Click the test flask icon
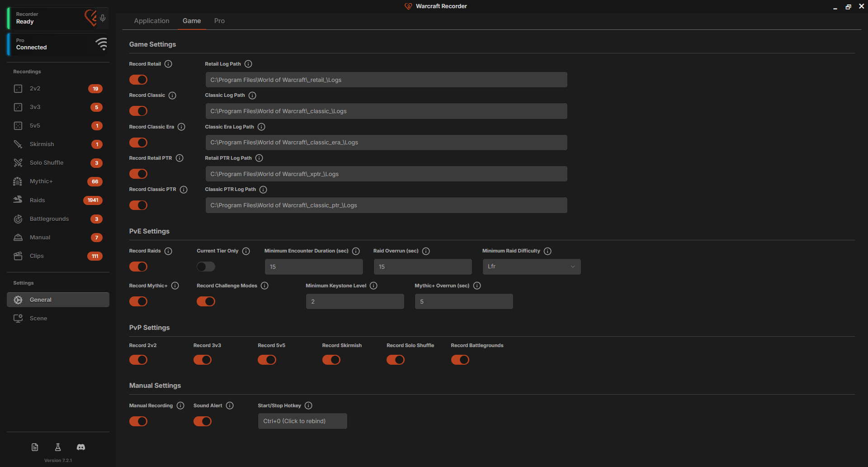Image resolution: width=868 pixels, height=467 pixels. point(58,447)
